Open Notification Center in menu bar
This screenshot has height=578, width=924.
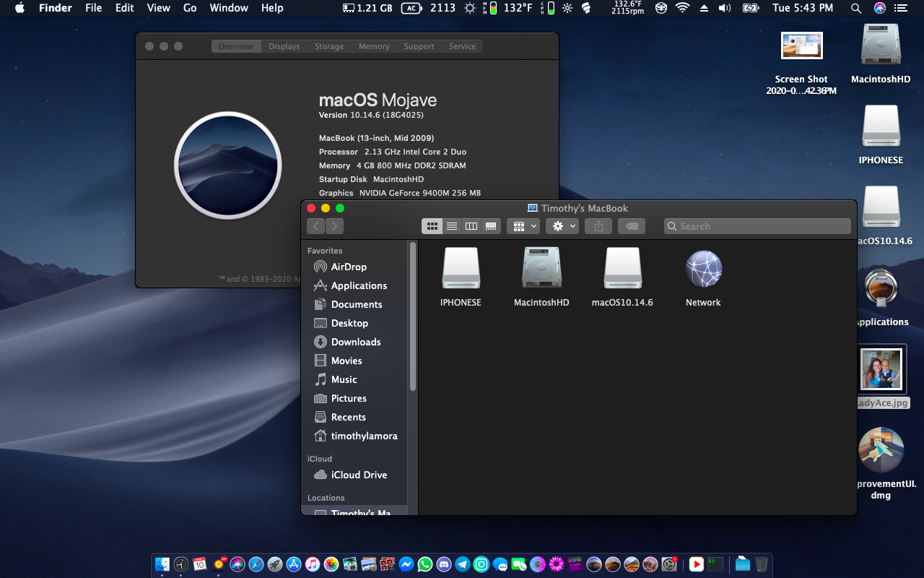point(900,8)
